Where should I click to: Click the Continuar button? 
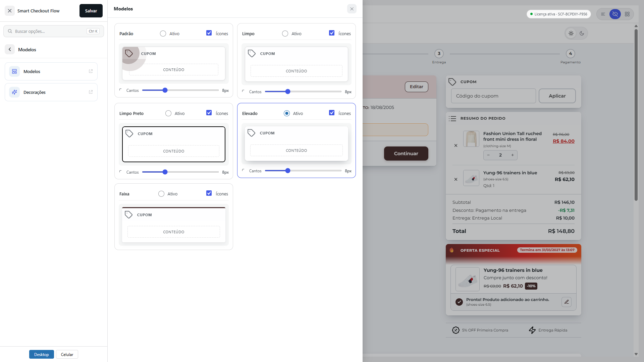pyautogui.click(x=406, y=154)
